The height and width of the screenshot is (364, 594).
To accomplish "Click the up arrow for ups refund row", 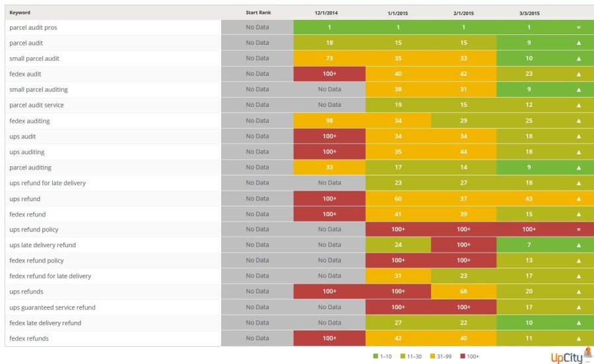I will click(x=578, y=198).
